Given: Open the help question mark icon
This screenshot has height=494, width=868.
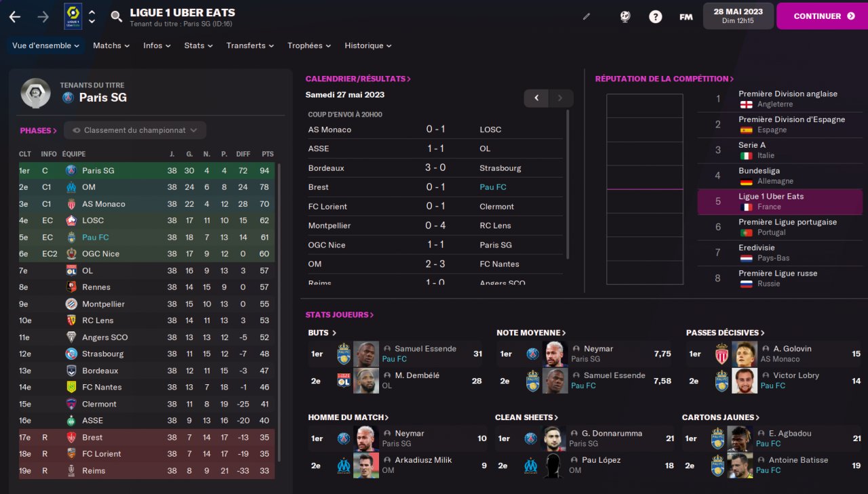Looking at the screenshot, I should click(655, 16).
